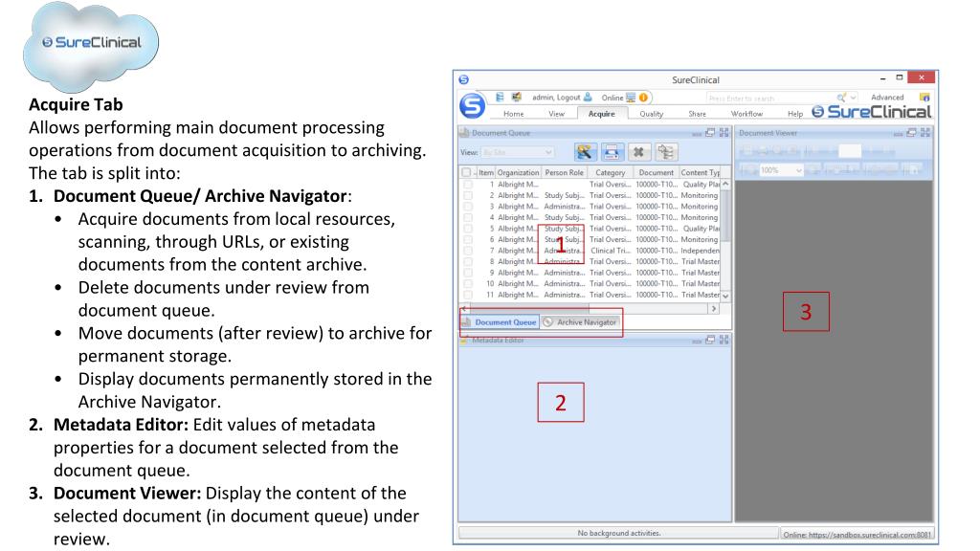Image resolution: width=980 pixels, height=551 pixels.
Task: Click the vertical scrollbar thumb in document table
Action: point(725,215)
